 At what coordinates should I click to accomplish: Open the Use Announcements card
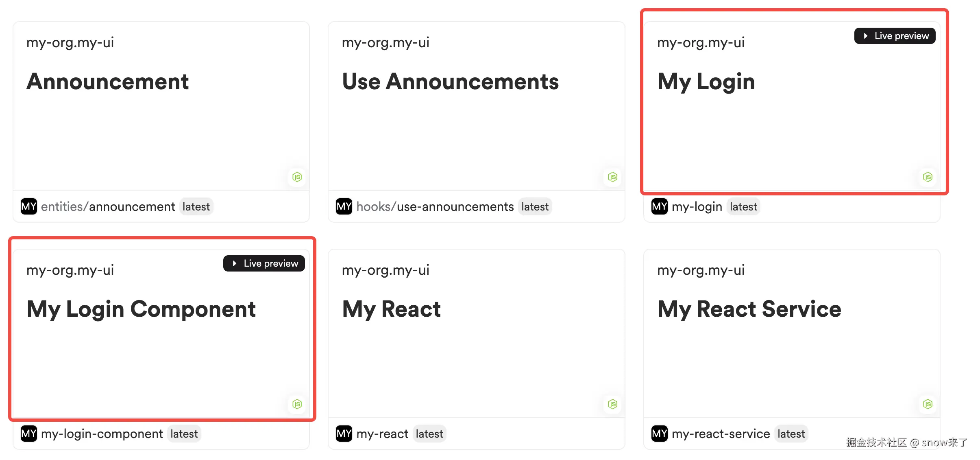[450, 81]
